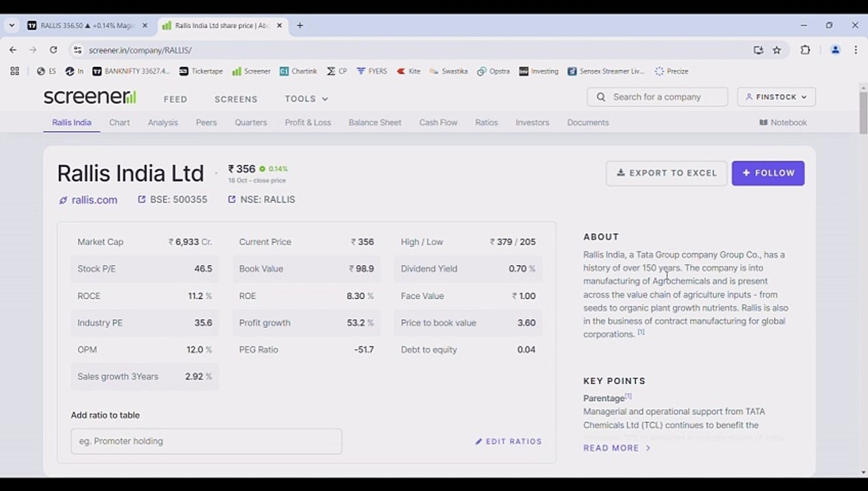
Task: Go to the Cash Flow section tab
Action: (x=438, y=122)
